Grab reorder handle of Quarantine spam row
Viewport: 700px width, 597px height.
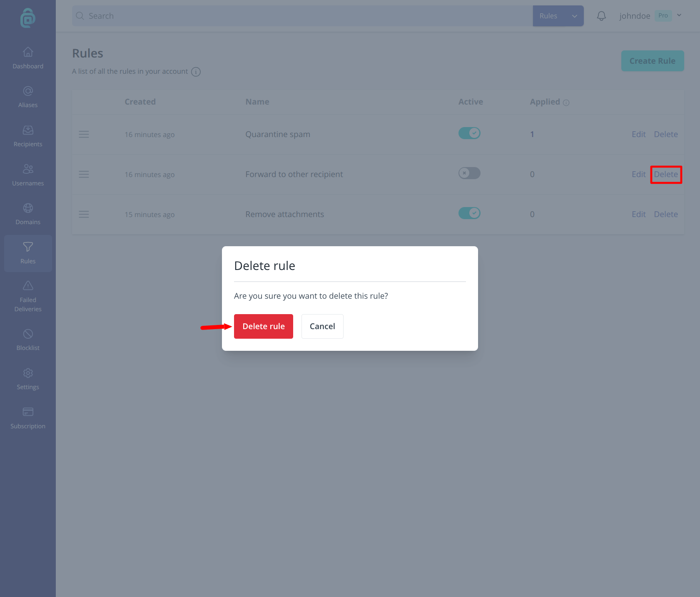84,134
